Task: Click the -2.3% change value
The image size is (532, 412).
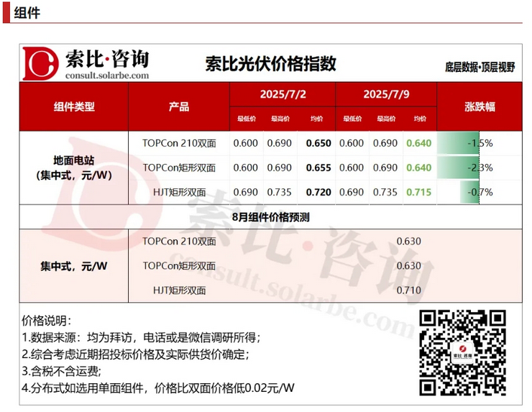Action: pyautogui.click(x=480, y=168)
